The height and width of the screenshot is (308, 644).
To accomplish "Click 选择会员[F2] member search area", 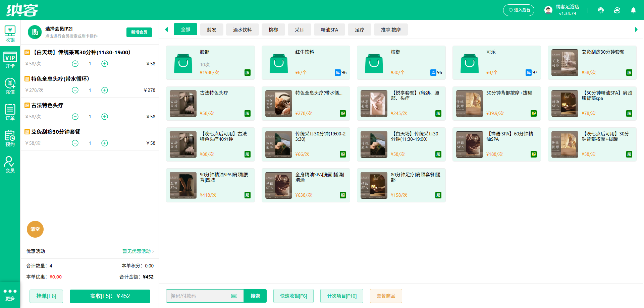I will (71, 32).
